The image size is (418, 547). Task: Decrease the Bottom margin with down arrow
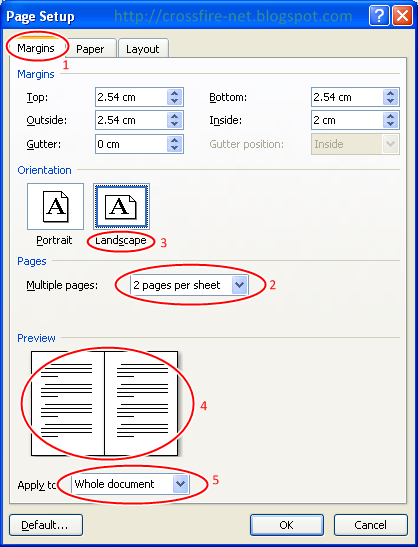[390, 101]
